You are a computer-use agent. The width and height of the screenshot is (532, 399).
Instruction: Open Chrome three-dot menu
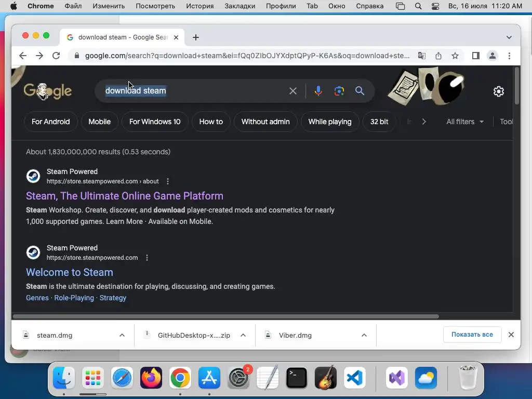[x=509, y=56]
